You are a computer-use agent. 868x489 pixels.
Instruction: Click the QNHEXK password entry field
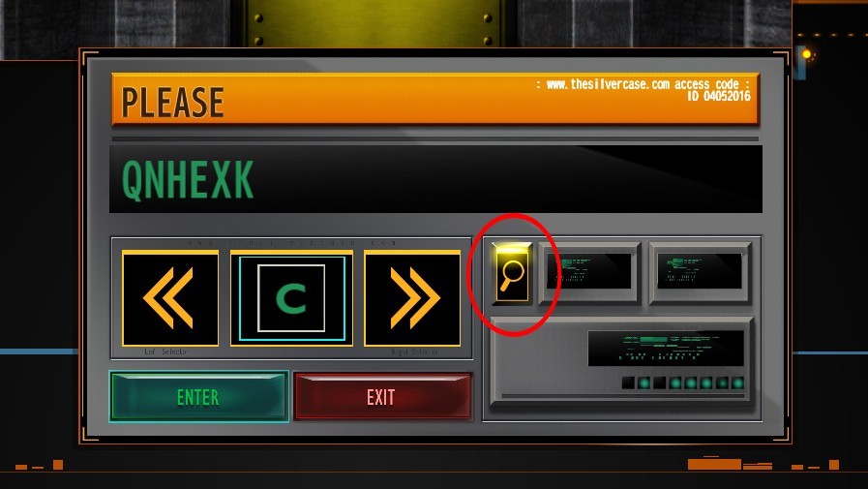[435, 179]
